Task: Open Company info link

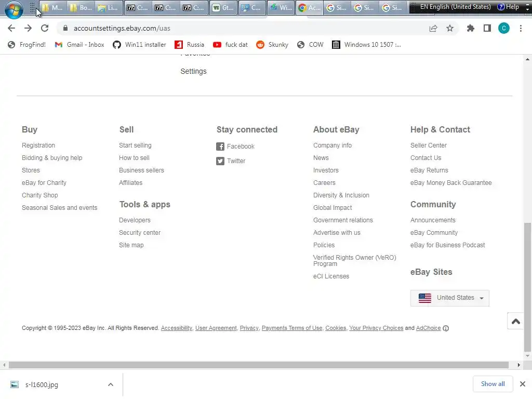Action: point(332,145)
